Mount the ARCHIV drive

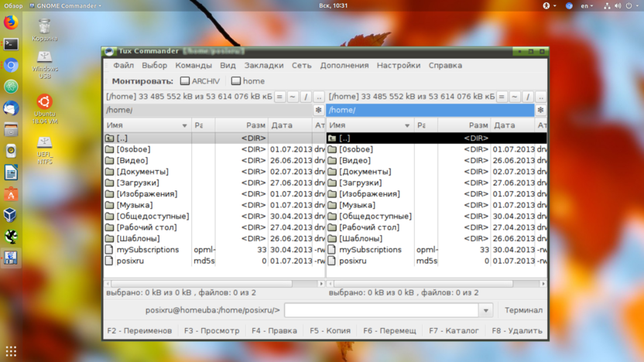(x=200, y=81)
